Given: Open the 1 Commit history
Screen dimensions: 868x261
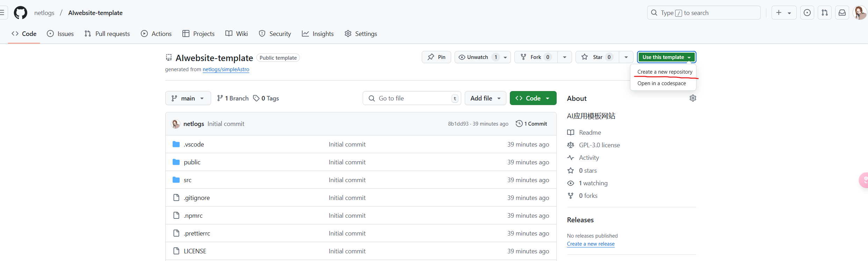Looking at the screenshot, I should click(531, 124).
